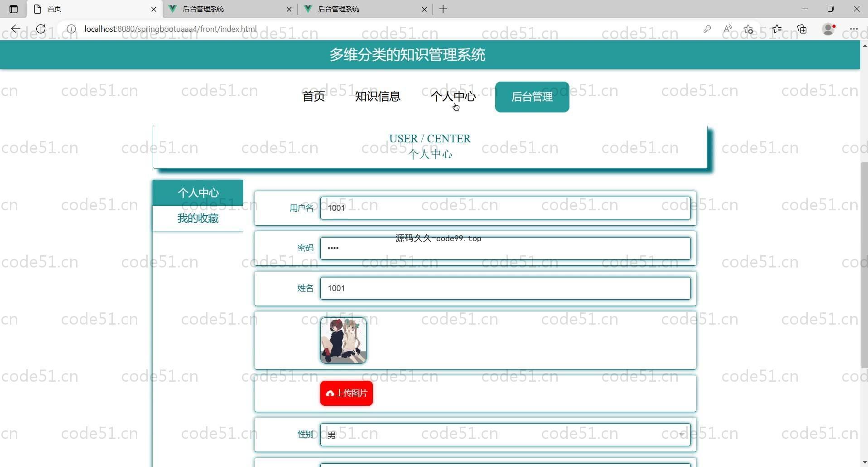868x467 pixels.
Task: Reload the current page
Action: (41, 29)
